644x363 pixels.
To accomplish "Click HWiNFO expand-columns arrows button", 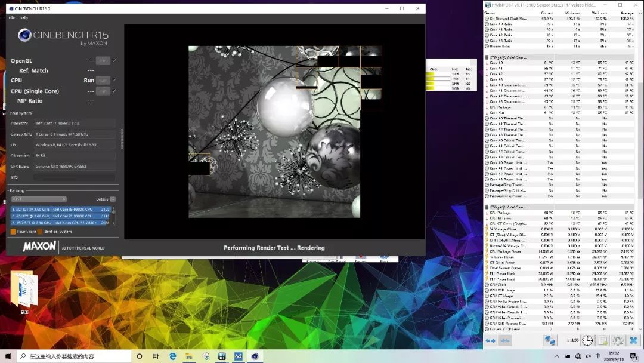I will coord(490,340).
